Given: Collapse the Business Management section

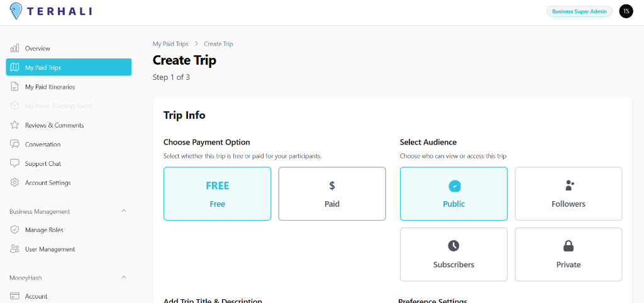Looking at the screenshot, I should point(123,211).
